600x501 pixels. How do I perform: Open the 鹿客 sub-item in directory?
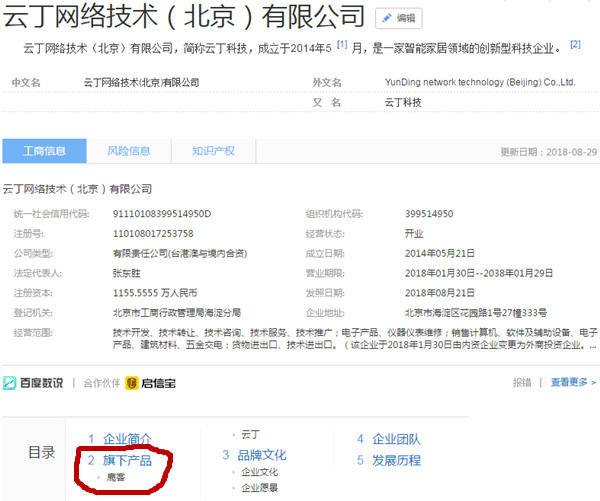116,477
